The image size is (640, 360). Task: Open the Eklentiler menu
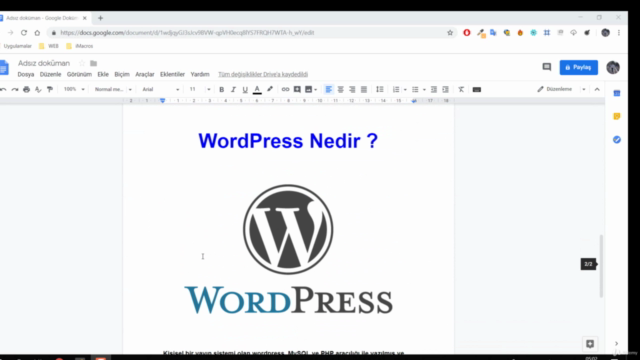(172, 74)
